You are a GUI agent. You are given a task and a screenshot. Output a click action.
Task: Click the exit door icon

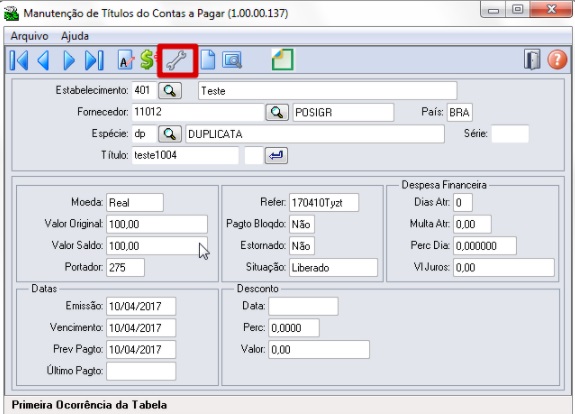click(x=532, y=60)
